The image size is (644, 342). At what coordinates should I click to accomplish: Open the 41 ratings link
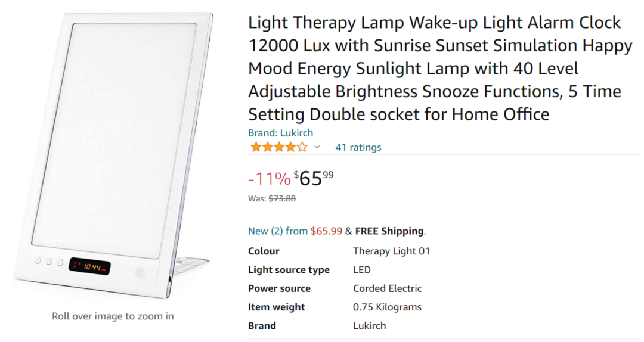pos(358,147)
